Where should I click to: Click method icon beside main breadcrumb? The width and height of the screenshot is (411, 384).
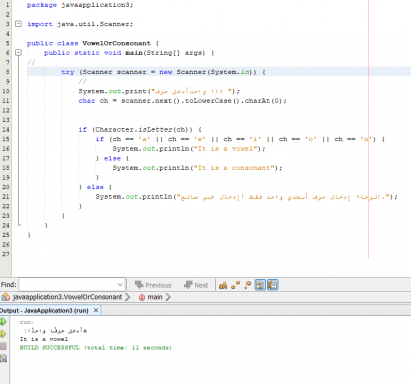click(x=142, y=297)
